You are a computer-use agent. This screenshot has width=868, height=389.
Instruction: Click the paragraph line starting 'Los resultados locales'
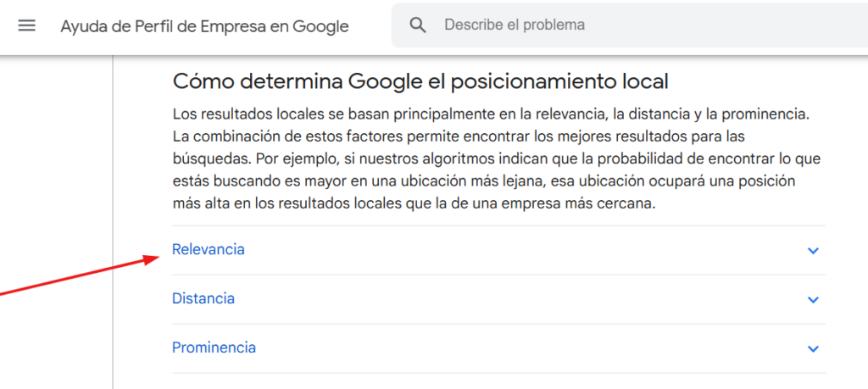[x=492, y=114]
